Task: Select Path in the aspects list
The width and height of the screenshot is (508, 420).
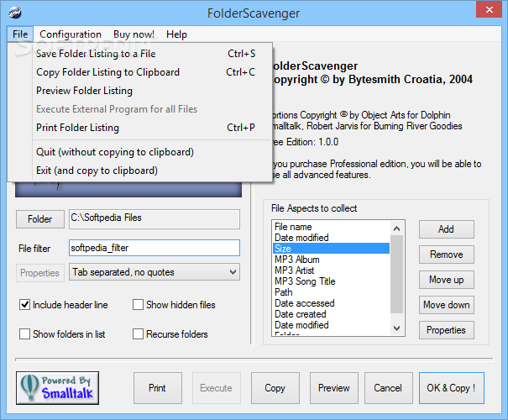Action: pyautogui.click(x=331, y=292)
